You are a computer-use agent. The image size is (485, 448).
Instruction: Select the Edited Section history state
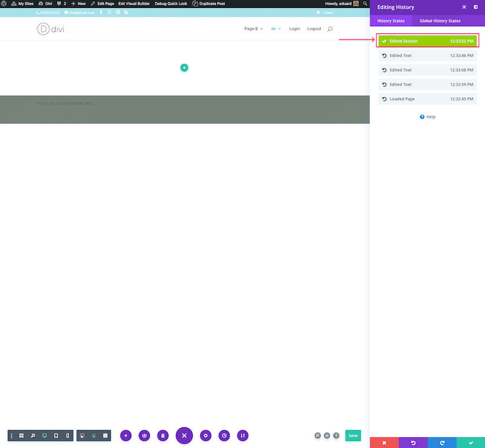click(427, 41)
